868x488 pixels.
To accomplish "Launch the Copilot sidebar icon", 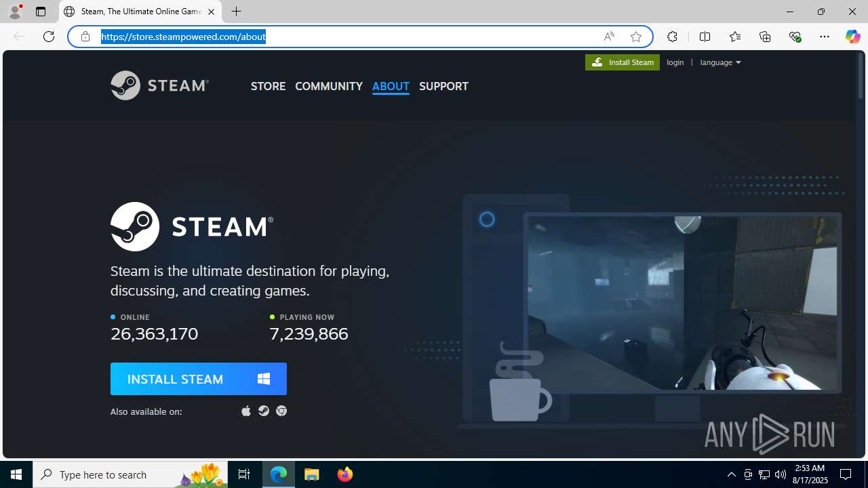I will (852, 37).
